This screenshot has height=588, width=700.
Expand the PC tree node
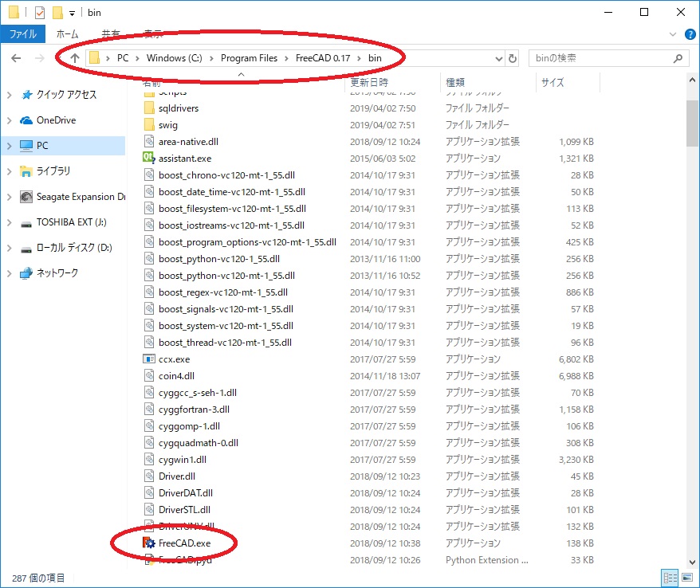(10, 146)
